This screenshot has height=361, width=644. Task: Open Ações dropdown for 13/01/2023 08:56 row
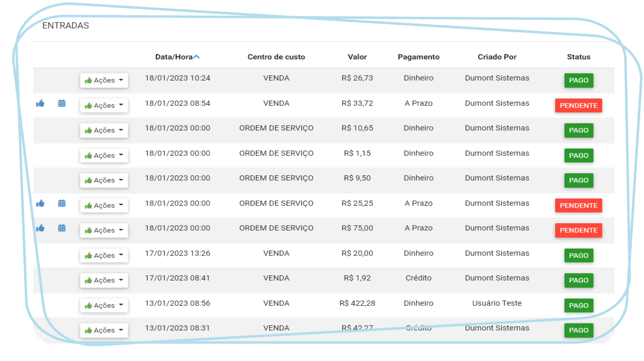(104, 305)
